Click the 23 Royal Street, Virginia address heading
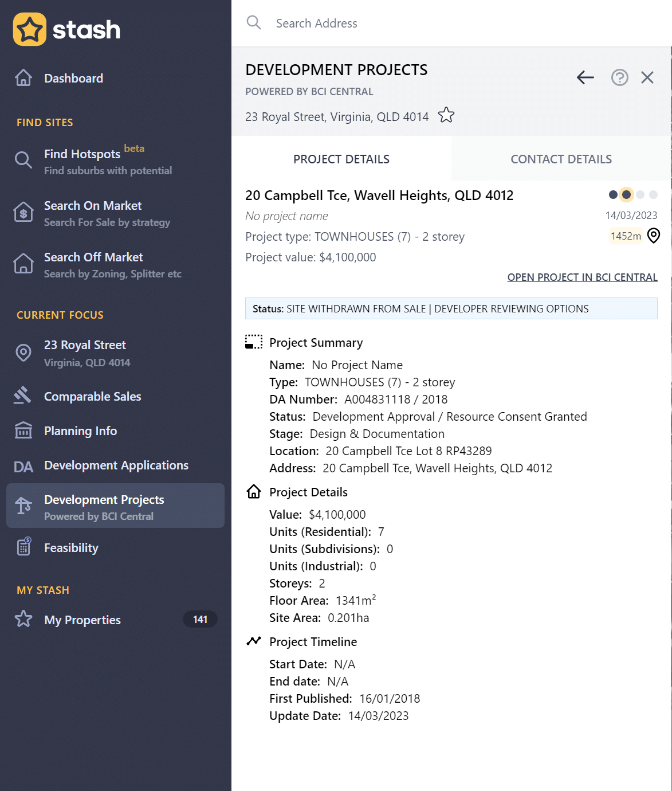672x791 pixels. 337,116
